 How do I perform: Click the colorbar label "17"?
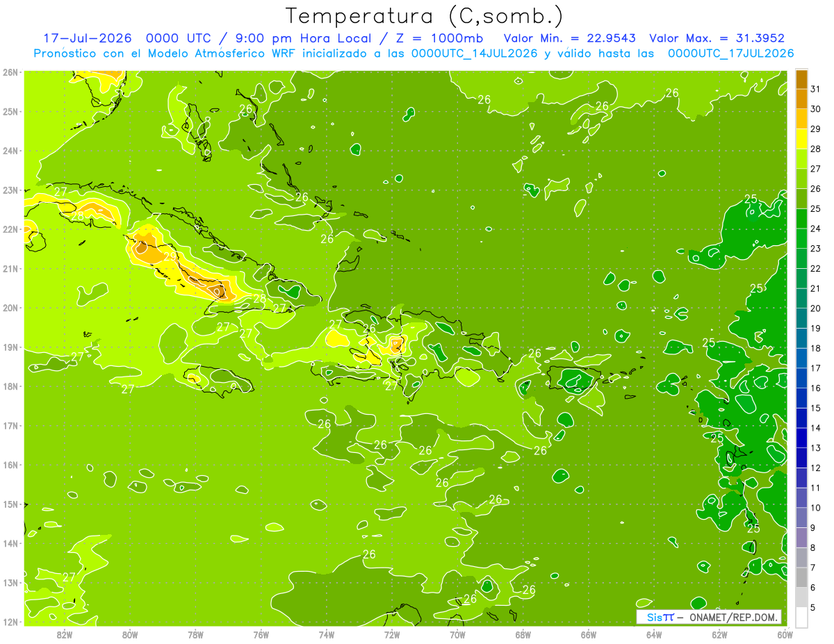coord(815,368)
